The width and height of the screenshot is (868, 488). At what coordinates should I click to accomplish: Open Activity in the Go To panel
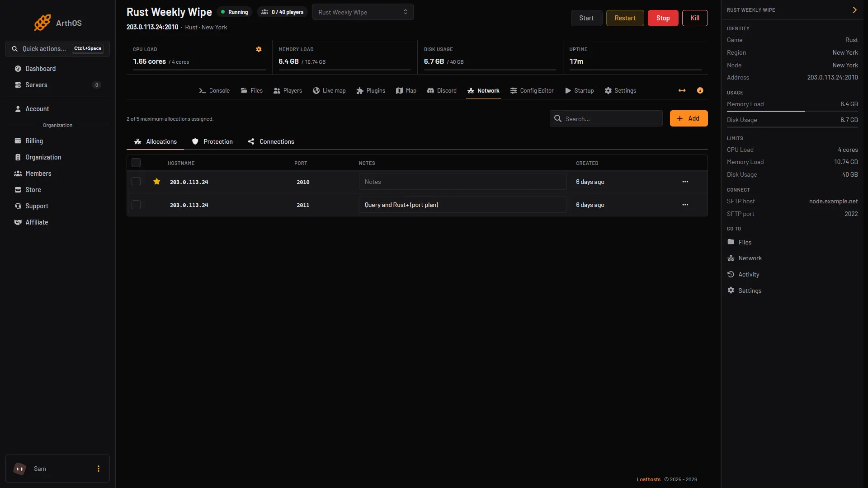[743, 274]
